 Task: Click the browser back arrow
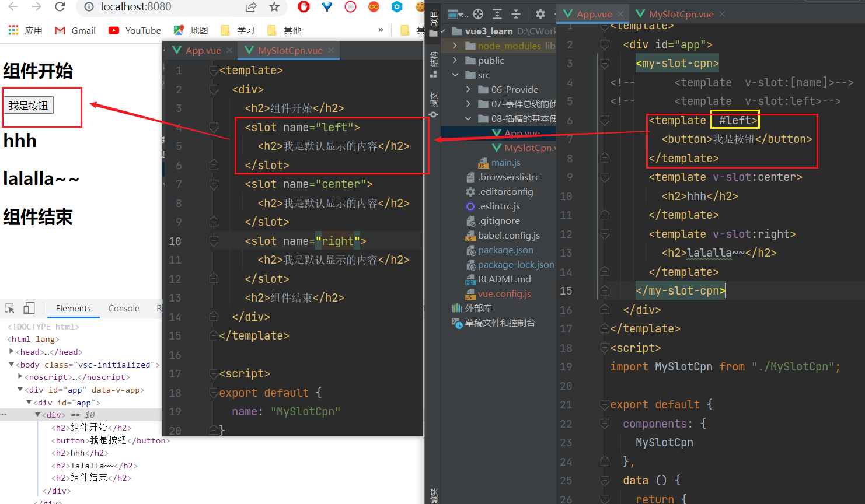click(13, 7)
